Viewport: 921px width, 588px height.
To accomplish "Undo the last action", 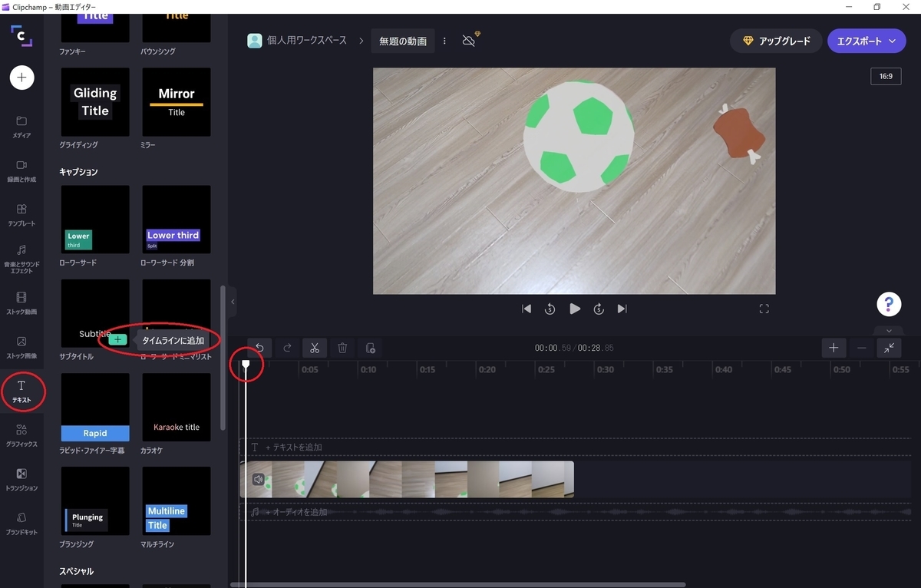I will pyautogui.click(x=259, y=348).
